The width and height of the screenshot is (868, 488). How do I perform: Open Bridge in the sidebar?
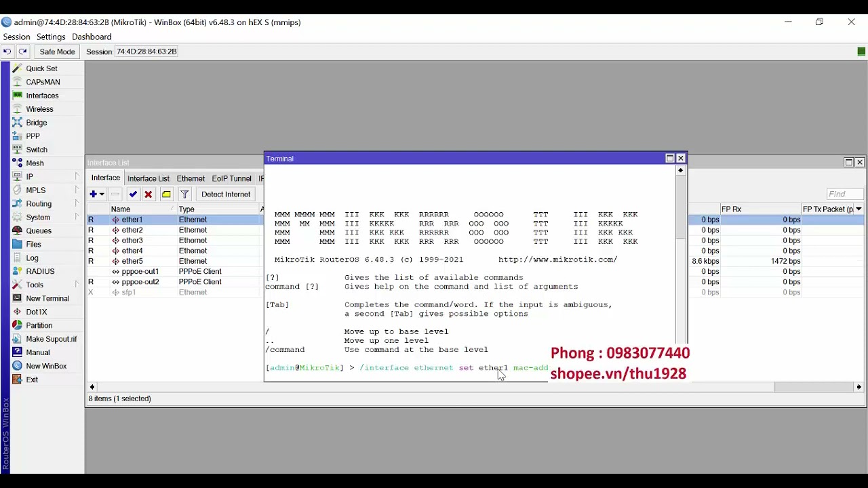click(37, 123)
